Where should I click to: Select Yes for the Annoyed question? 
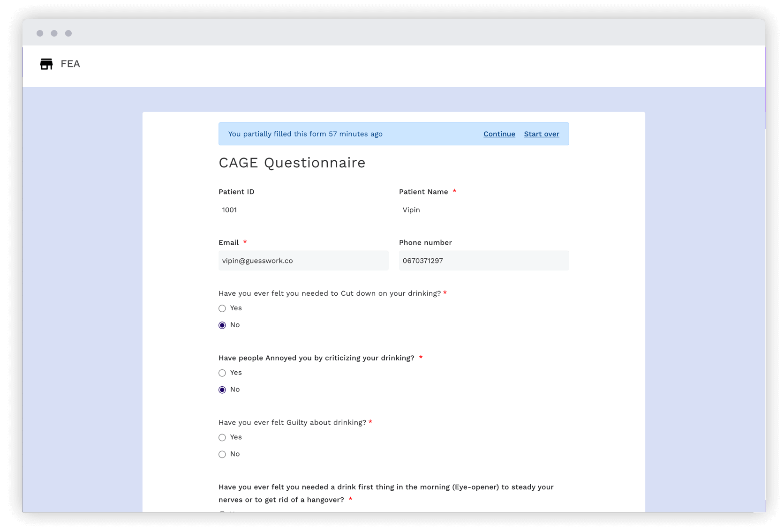coord(222,373)
